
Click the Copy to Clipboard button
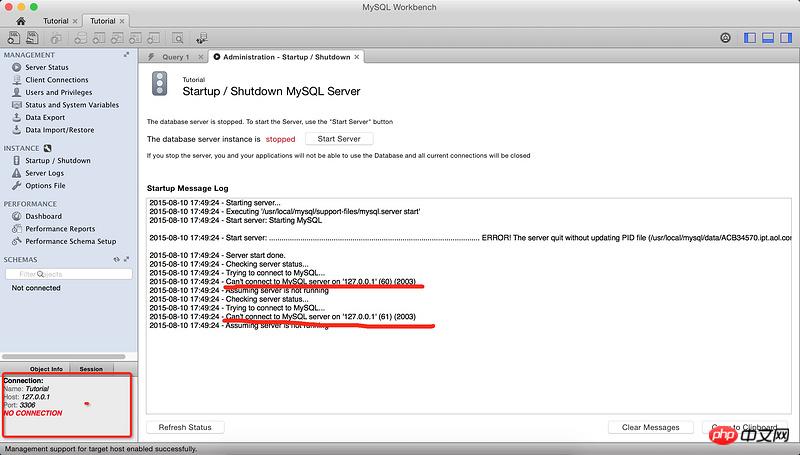tap(744, 427)
